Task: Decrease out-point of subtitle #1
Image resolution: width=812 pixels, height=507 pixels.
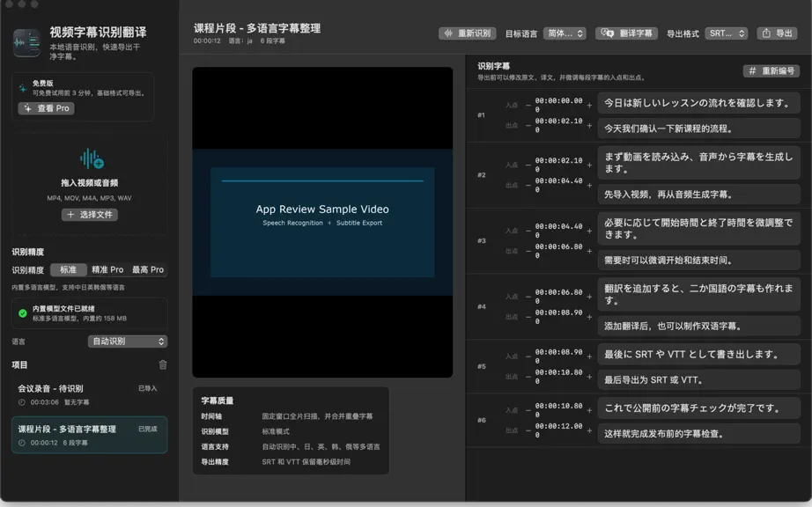Action: pos(528,125)
